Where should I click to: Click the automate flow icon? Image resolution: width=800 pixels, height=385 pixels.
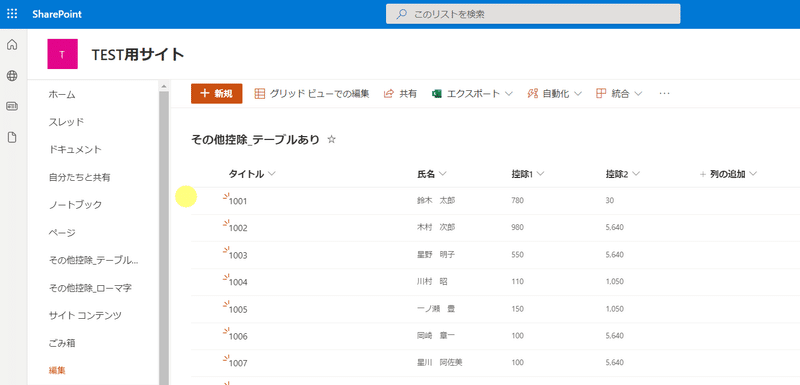[533, 93]
